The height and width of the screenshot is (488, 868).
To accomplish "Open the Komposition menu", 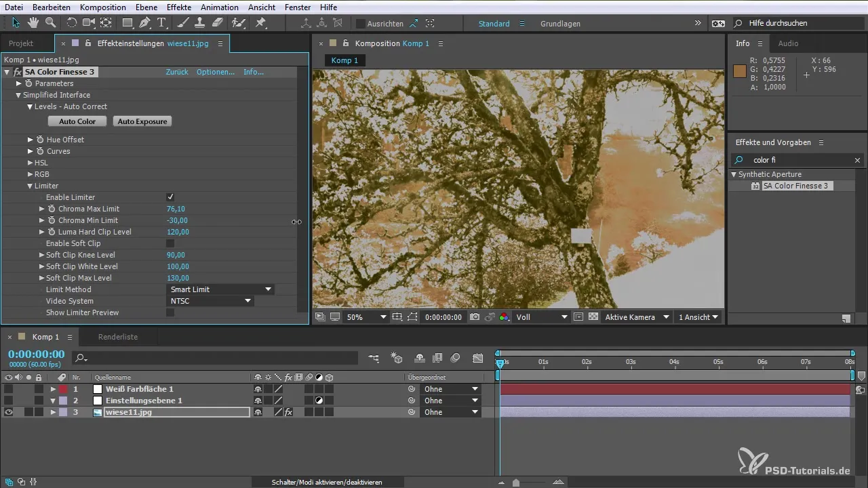I will coord(102,7).
